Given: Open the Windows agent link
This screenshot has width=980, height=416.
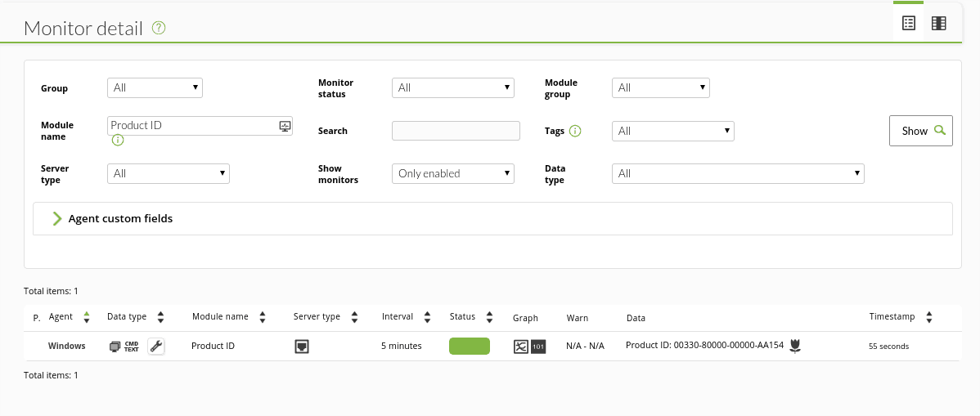Looking at the screenshot, I should (x=67, y=346).
